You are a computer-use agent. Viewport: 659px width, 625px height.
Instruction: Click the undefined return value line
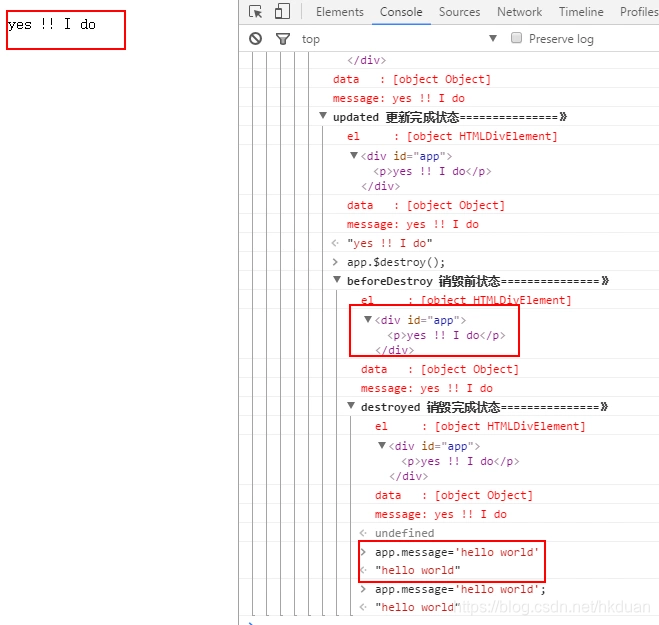404,533
